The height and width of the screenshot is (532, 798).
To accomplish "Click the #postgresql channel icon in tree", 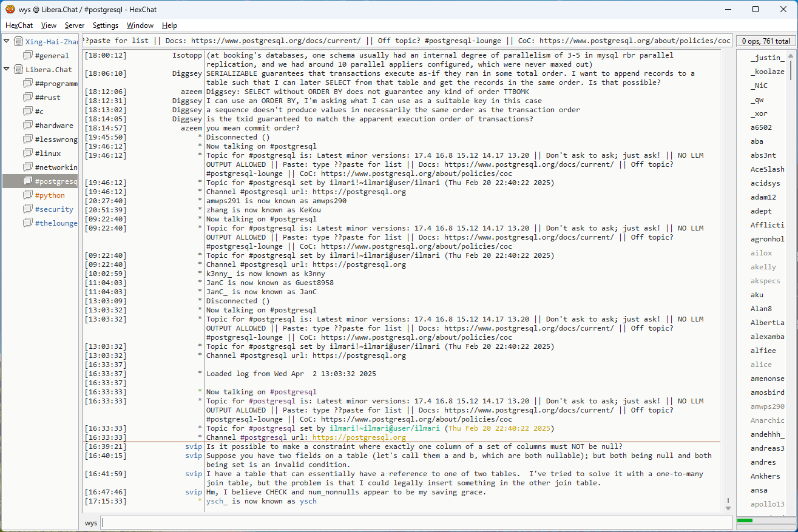I will click(28, 181).
